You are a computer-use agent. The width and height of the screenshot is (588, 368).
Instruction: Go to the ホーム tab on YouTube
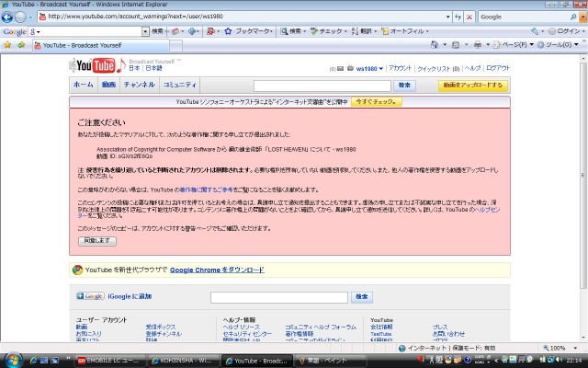pos(84,85)
